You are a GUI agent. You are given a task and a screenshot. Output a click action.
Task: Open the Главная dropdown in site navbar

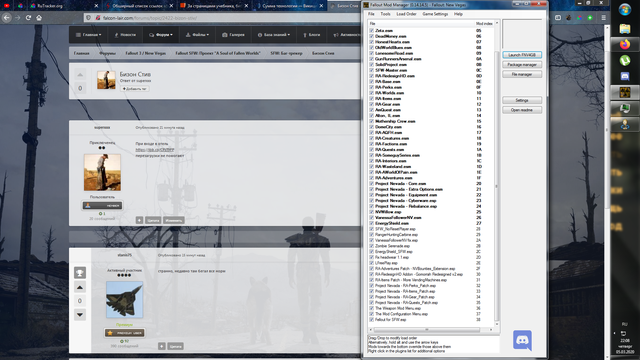click(x=89, y=35)
